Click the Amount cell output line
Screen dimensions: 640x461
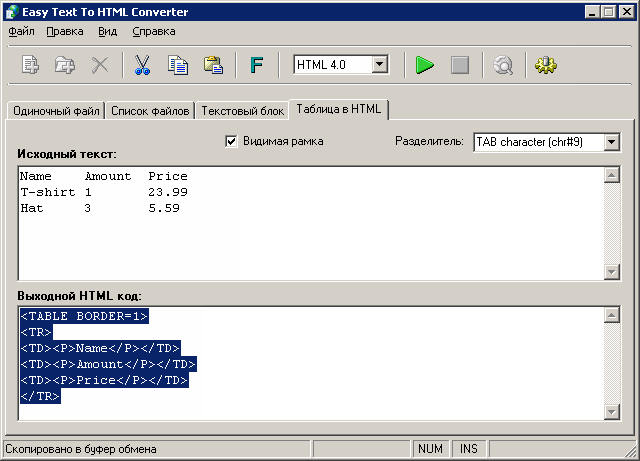pos(108,364)
